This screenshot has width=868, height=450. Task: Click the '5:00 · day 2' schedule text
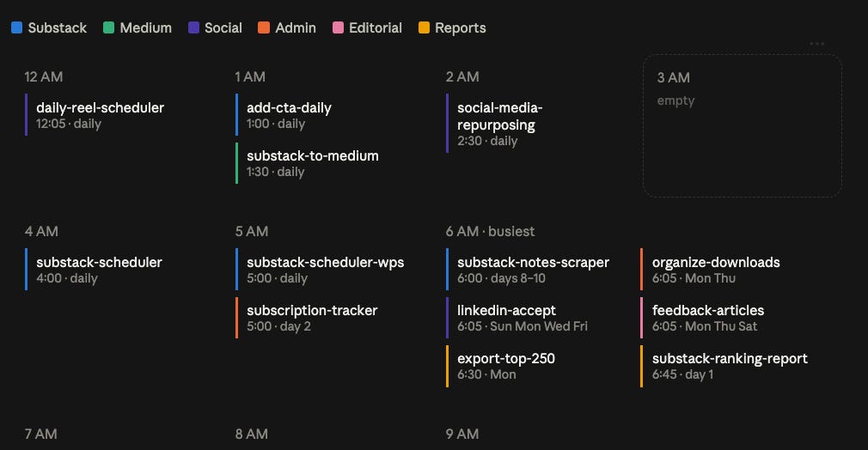click(x=279, y=326)
